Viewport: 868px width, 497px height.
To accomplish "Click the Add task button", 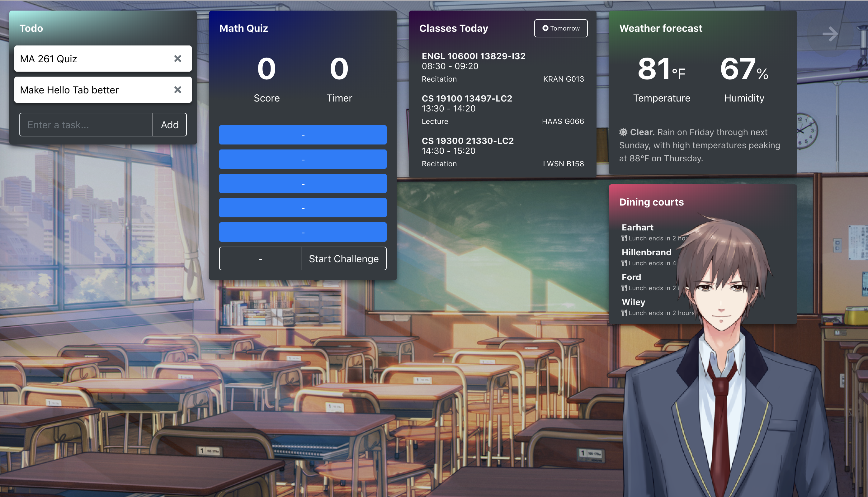I will point(170,125).
